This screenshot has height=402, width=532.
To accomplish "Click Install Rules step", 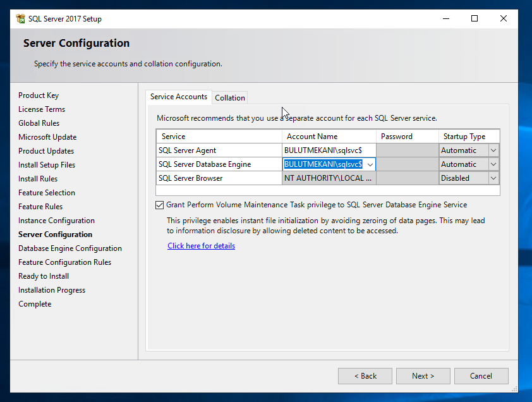I will [38, 179].
